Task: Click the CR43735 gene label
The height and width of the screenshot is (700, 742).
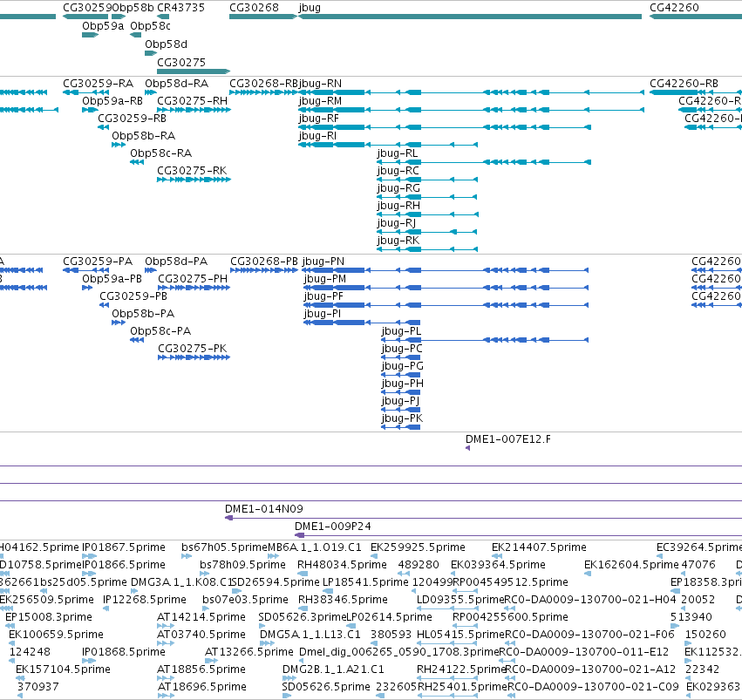Action: (180, 8)
